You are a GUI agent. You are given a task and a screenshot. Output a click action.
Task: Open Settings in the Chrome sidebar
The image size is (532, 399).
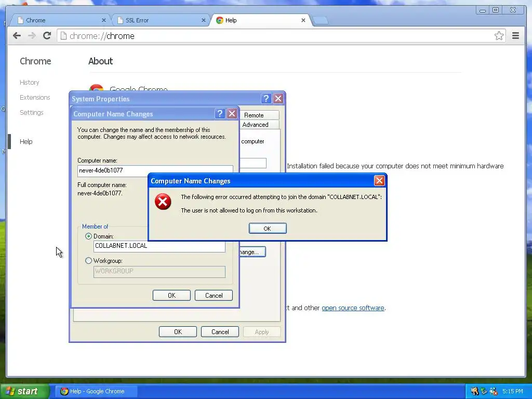click(x=32, y=112)
